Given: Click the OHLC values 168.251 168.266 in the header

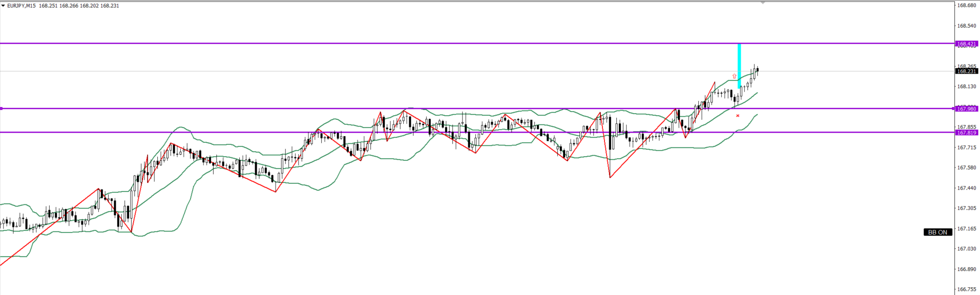Looking at the screenshot, I should coord(64,6).
